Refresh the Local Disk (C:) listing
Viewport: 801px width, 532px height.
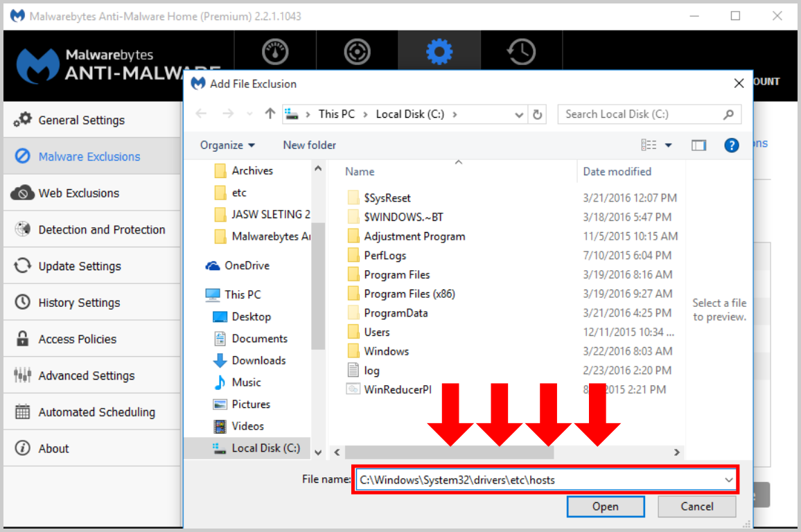(537, 114)
